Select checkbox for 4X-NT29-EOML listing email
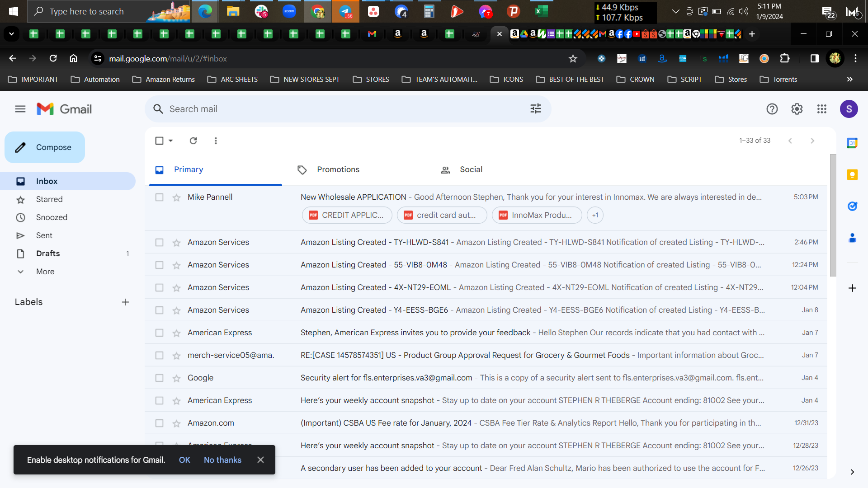The height and width of the screenshot is (488, 868). [x=159, y=287]
